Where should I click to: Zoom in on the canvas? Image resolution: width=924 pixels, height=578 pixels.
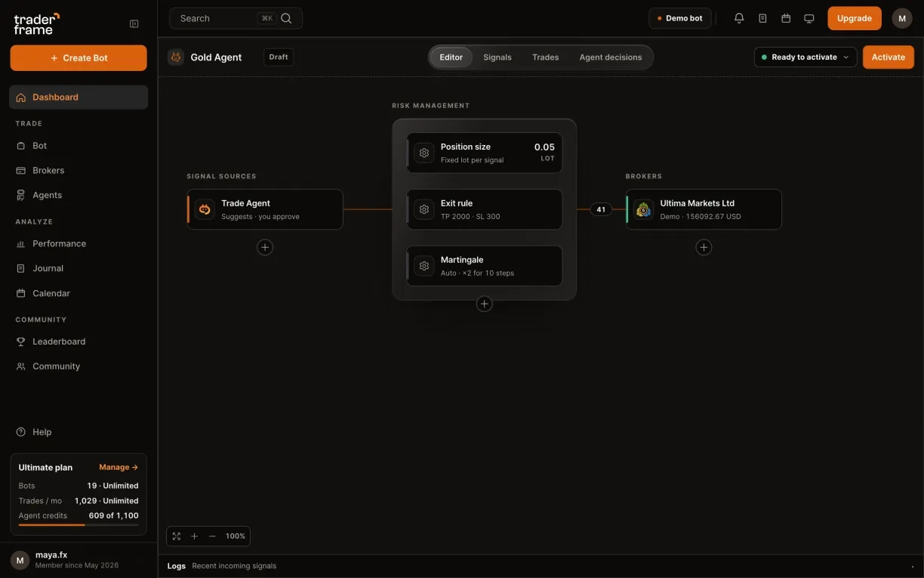[x=194, y=536]
